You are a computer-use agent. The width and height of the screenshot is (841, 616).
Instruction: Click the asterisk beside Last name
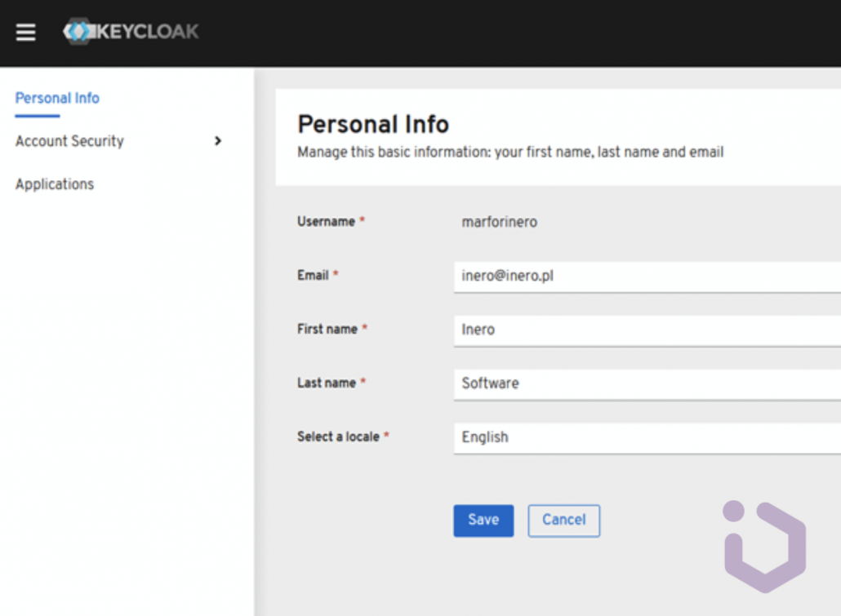click(x=362, y=382)
